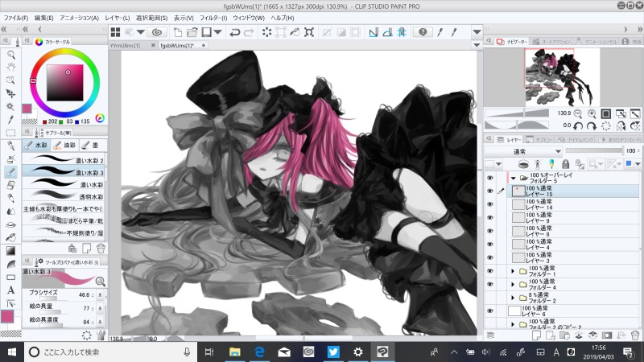The image size is (644, 362).
Task: Open the canvas tab list dropdown arrow
Action: coord(477,45)
